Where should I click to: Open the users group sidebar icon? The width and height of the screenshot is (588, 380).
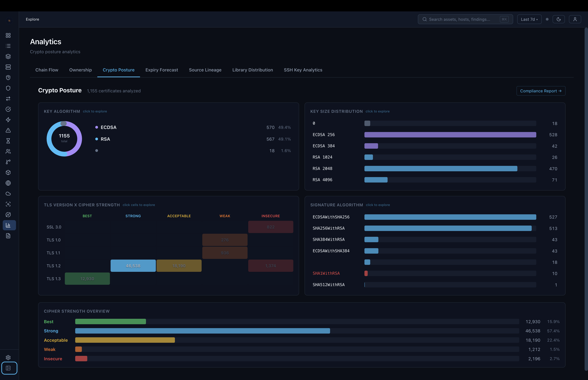[8, 151]
